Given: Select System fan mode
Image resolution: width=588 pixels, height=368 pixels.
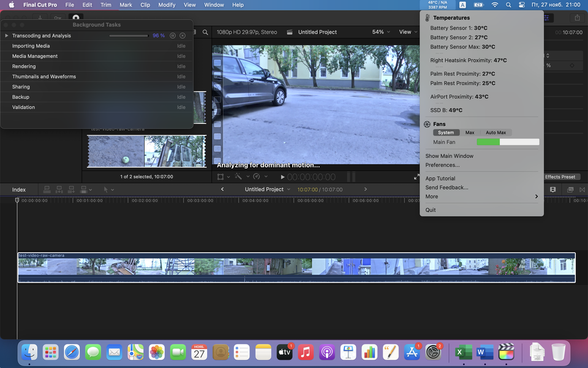Looking at the screenshot, I should click(446, 132).
